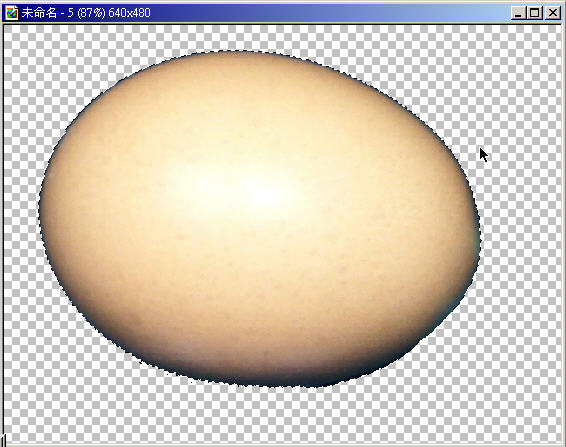Close the 未命名 - 5 image window
Viewport: 566px width, 447px height.
[553, 13]
